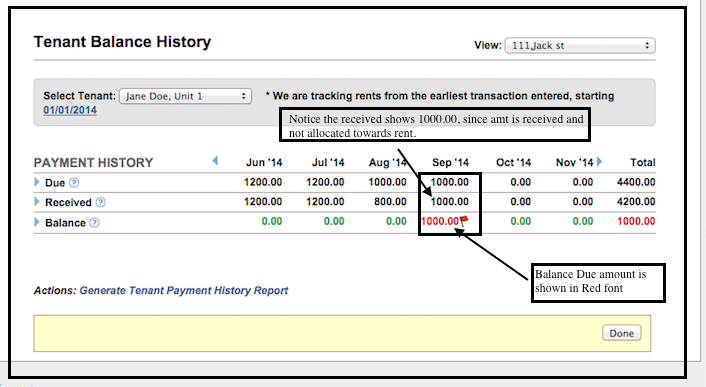
Task: Click the Tenant Balance History title
Action: coord(122,42)
